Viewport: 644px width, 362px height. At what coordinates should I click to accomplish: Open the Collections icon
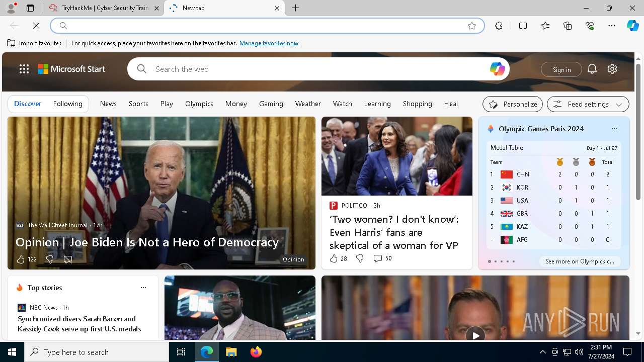click(x=568, y=26)
